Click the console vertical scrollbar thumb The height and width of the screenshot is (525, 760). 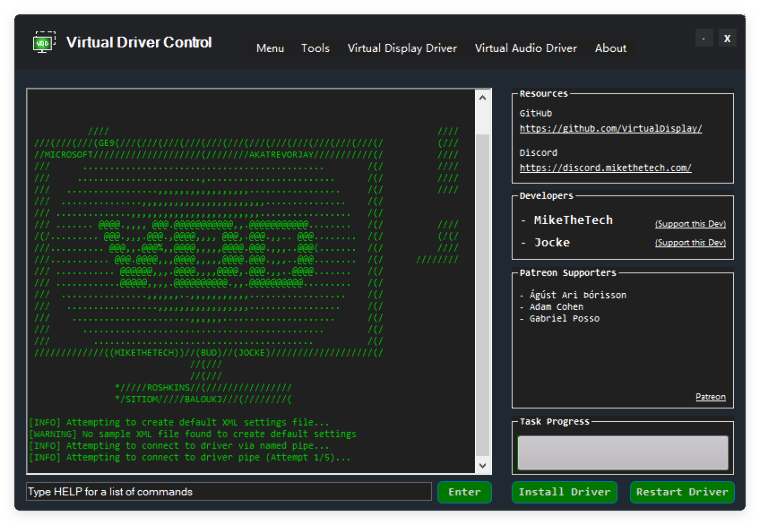pos(482,295)
